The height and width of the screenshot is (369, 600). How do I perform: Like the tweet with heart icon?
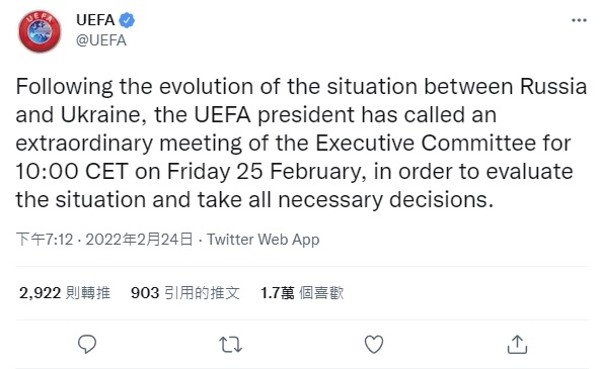point(374,344)
